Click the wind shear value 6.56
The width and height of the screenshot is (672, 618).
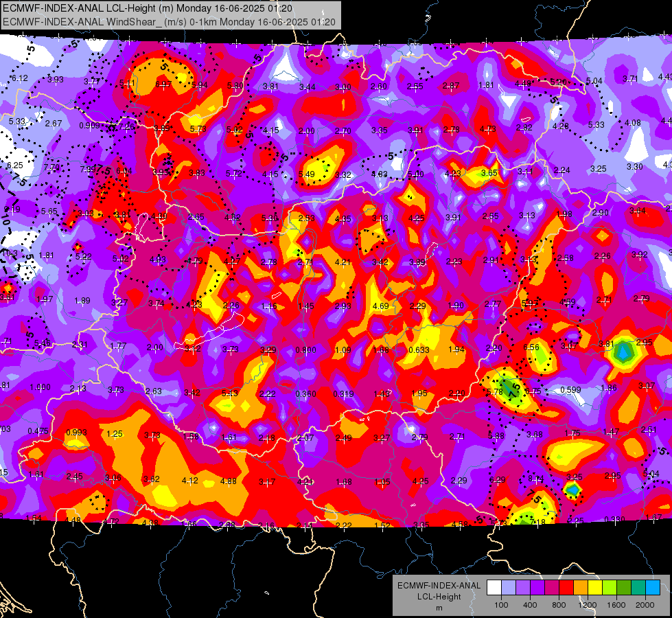531,347
